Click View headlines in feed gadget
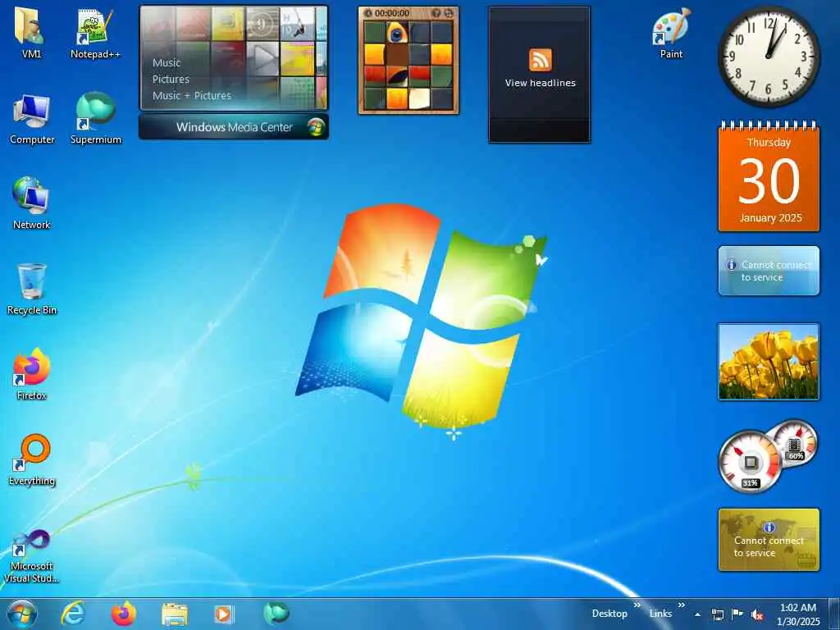The width and height of the screenshot is (840, 630). point(540,83)
